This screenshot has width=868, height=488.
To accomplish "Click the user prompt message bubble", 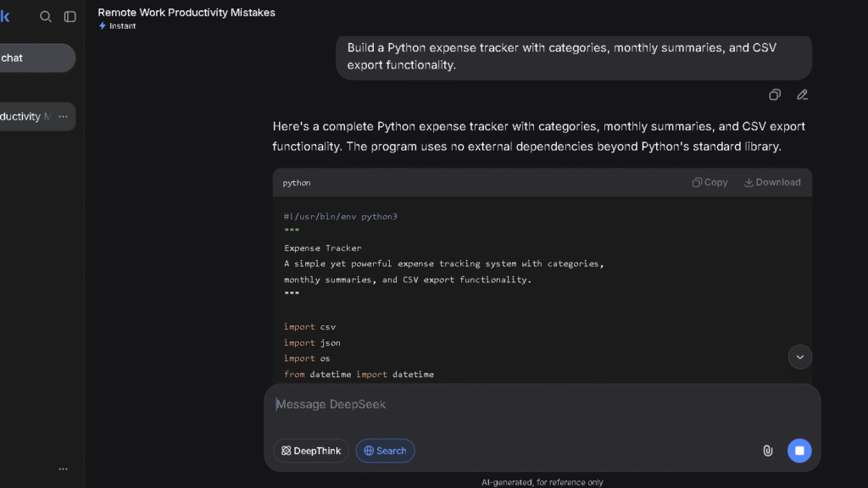I will pyautogui.click(x=574, y=57).
